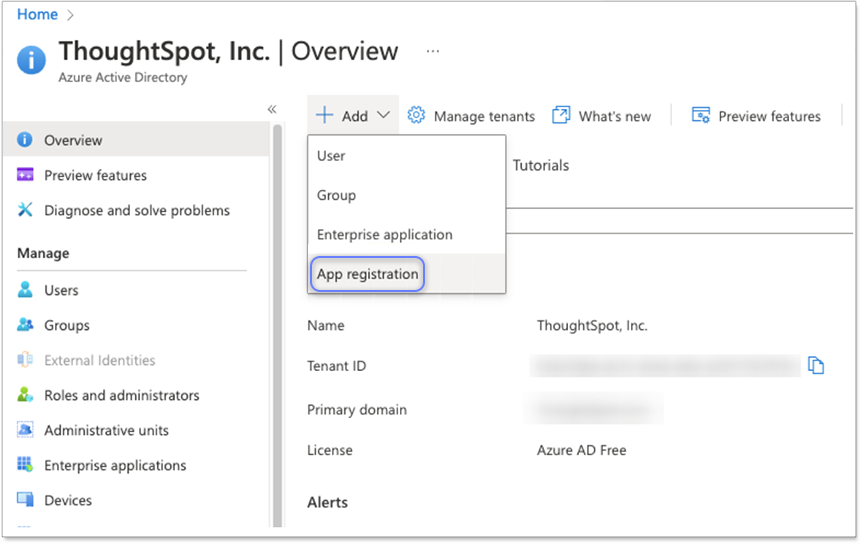The height and width of the screenshot is (545, 861).
Task: Open Roles and administrators icon
Action: (x=25, y=395)
